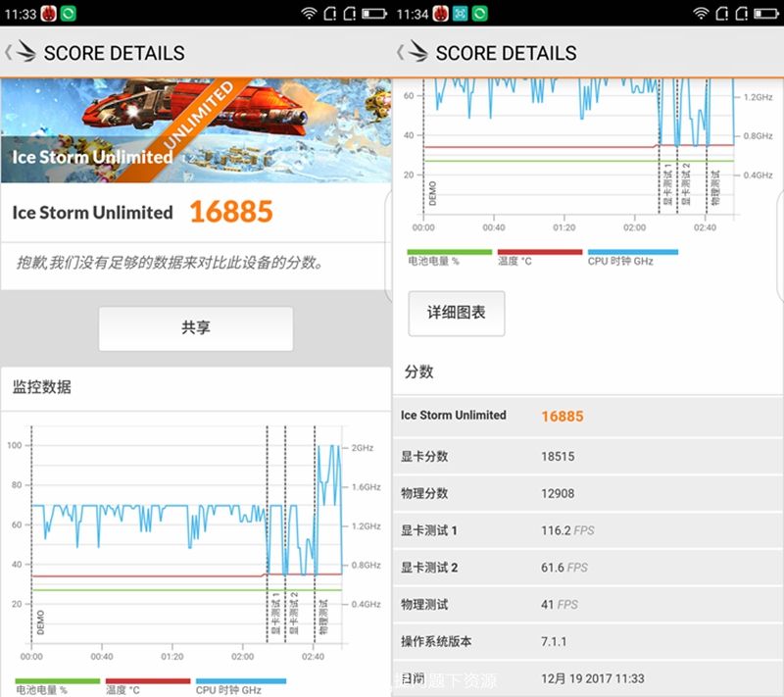Tap the red app notification icon in the left status bar
Screen dimensions: 784x697
pyautogui.click(x=48, y=14)
